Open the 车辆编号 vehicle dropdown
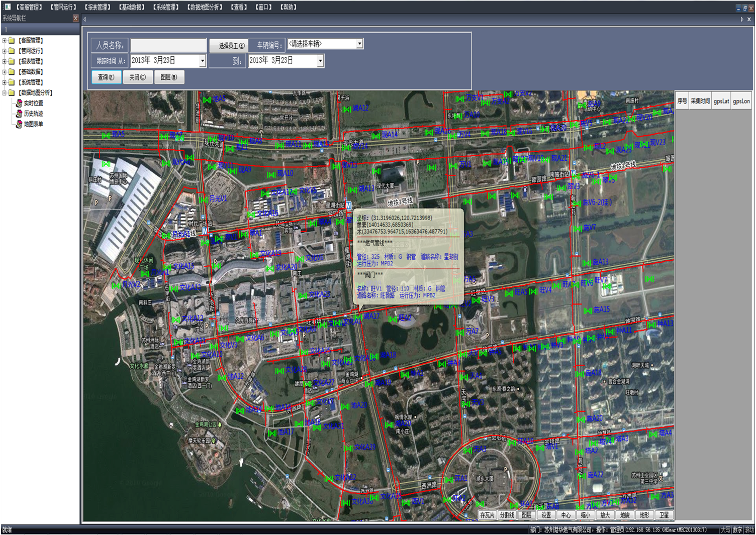This screenshot has height=535, width=756. 359,44
